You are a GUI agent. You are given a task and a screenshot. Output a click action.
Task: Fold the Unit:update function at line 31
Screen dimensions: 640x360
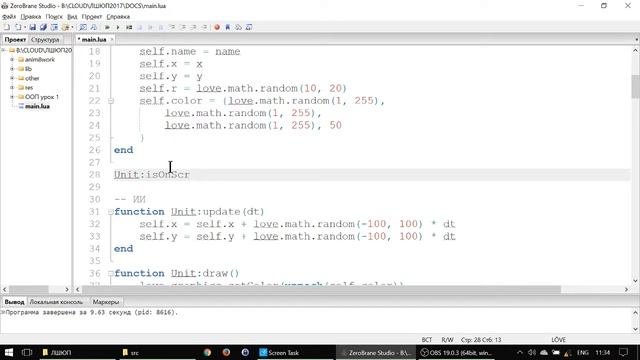(111, 212)
